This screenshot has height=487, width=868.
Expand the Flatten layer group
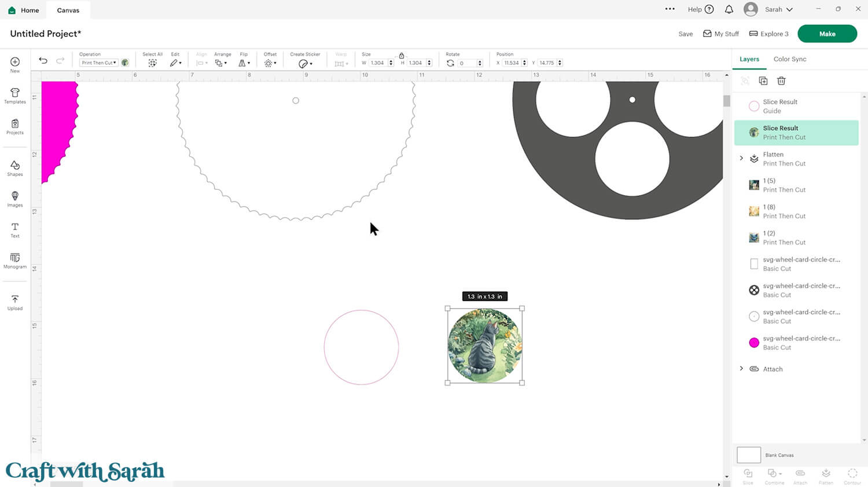pos(741,158)
